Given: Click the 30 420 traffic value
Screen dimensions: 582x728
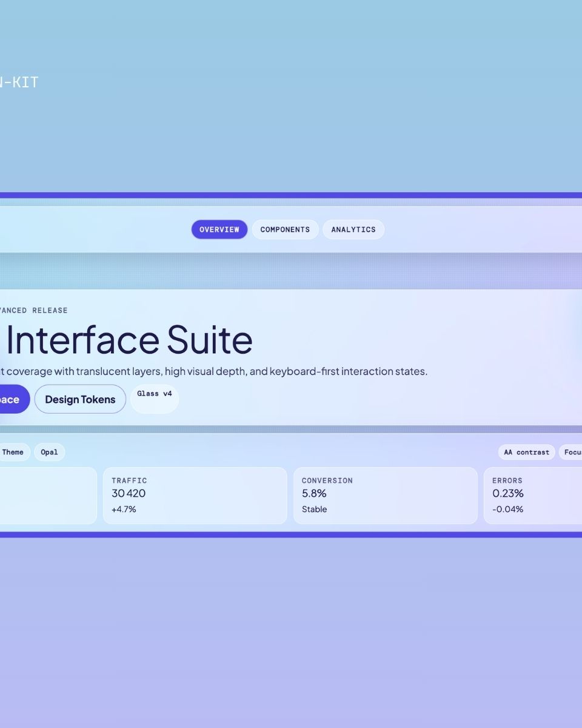Looking at the screenshot, I should pyautogui.click(x=129, y=493).
